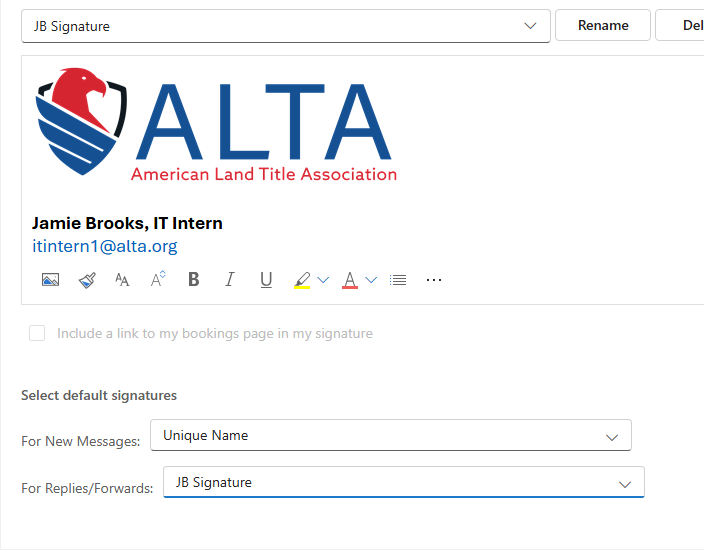Click the For New Messages label

click(x=81, y=441)
